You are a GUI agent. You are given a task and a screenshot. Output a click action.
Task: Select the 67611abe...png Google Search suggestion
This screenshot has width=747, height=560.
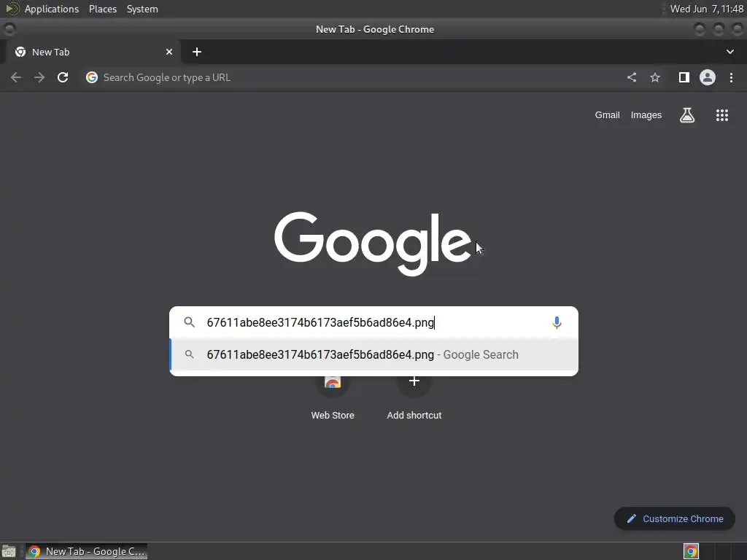[374, 355]
